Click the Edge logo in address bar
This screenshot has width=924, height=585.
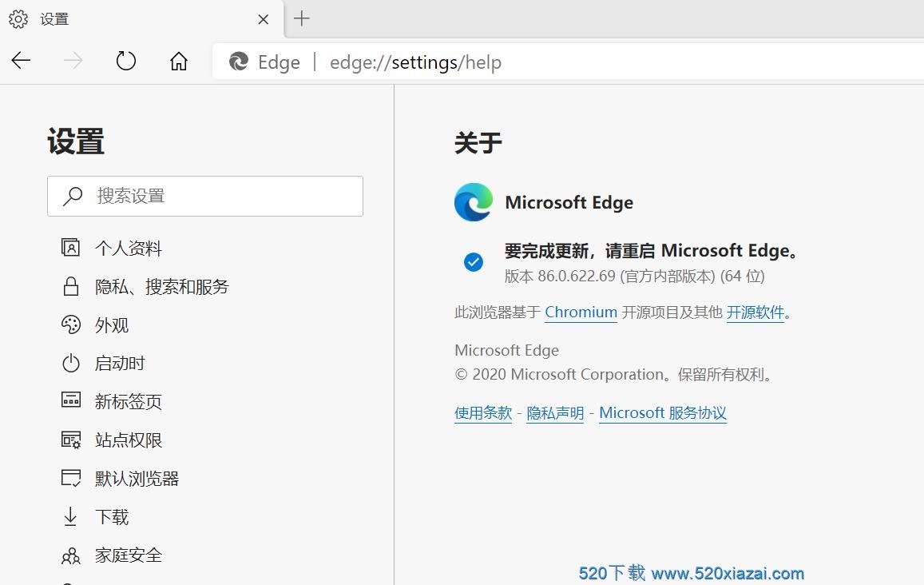239,62
